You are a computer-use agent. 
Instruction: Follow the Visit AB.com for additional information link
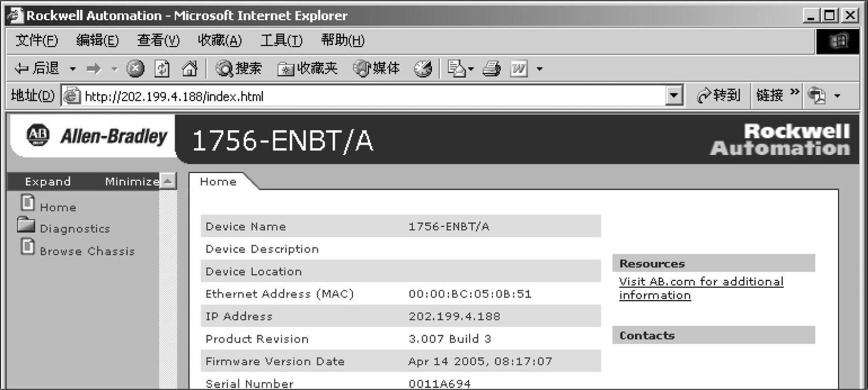[701, 288]
